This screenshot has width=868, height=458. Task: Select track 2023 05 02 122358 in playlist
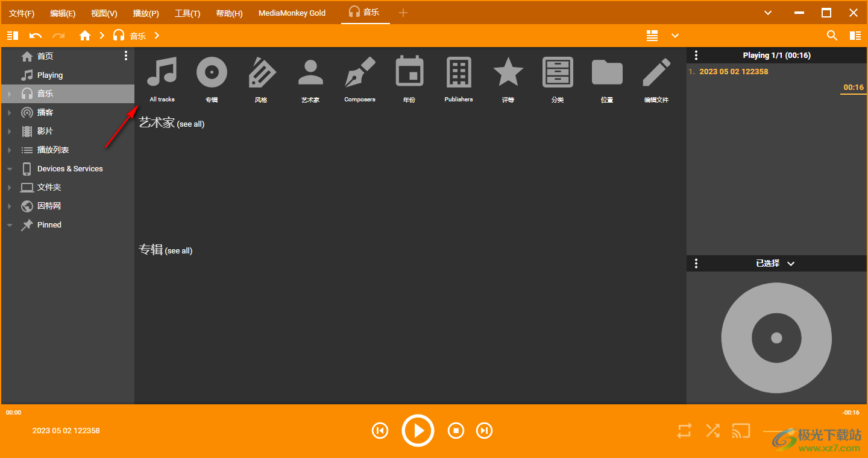[734, 71]
